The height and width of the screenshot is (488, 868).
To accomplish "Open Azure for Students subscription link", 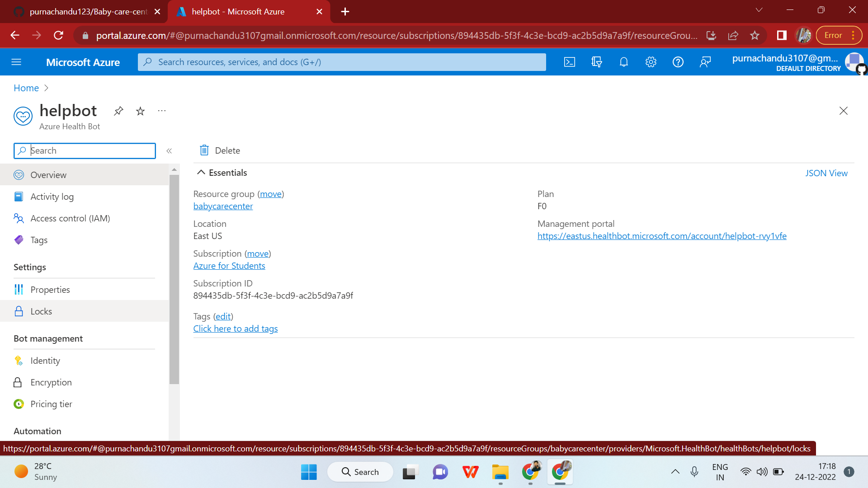I will click(229, 266).
